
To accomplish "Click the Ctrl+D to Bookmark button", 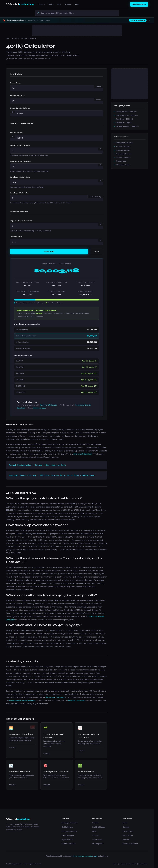I will tap(138, 20).
